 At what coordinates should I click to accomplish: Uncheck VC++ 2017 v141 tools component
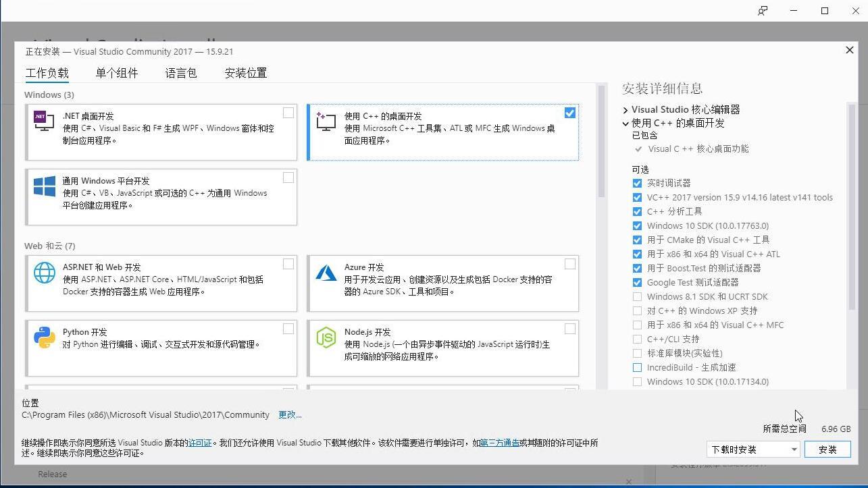point(637,197)
